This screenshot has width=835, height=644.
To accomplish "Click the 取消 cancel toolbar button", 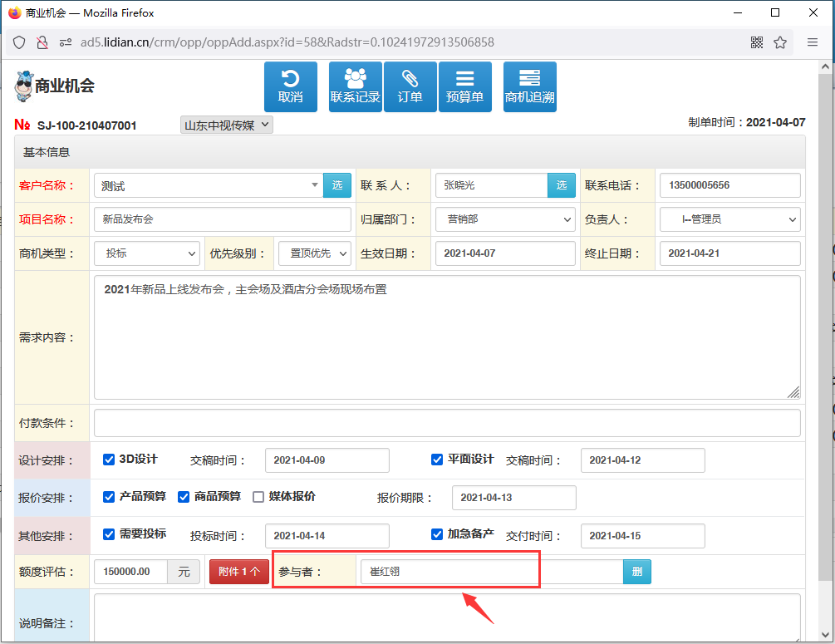I will point(290,86).
